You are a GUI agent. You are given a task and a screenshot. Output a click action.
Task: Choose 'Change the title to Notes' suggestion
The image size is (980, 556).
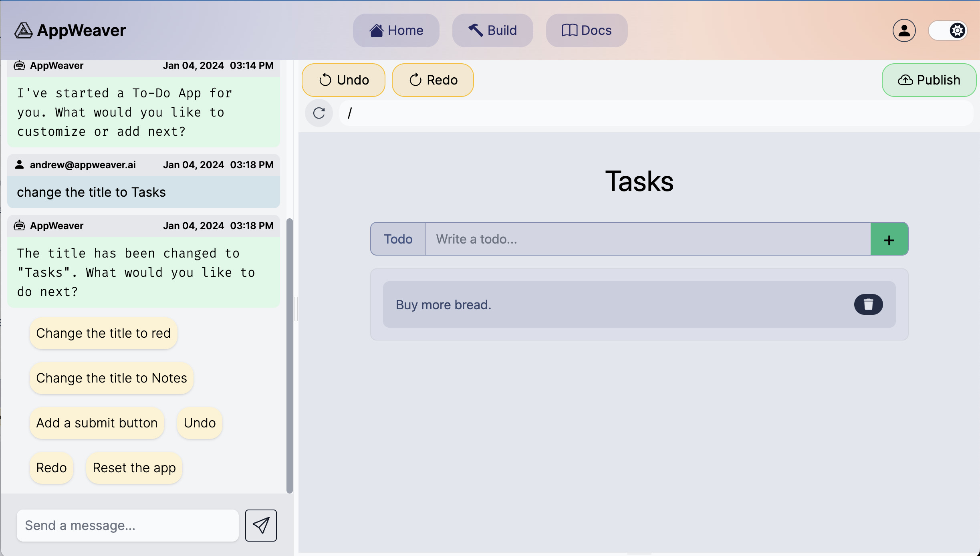(x=111, y=378)
